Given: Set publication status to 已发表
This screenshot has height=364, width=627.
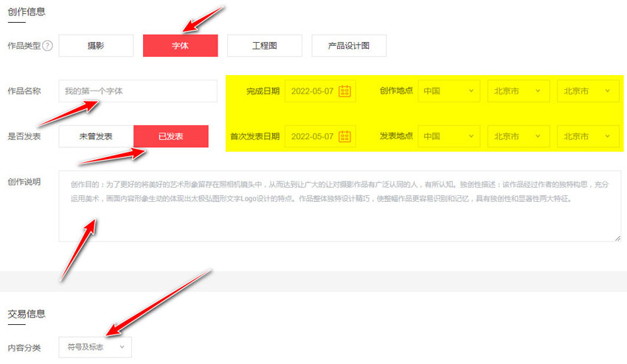Looking at the screenshot, I should pos(171,136).
